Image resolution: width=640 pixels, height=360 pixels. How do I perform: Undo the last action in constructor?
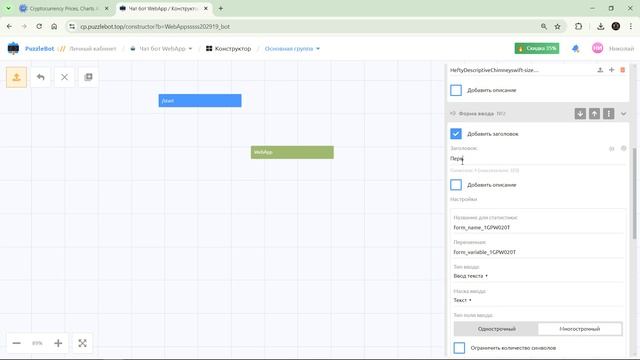[x=40, y=77]
